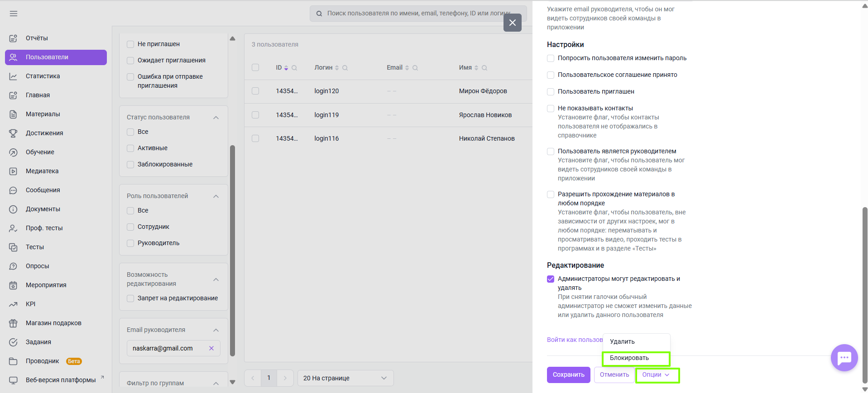The height and width of the screenshot is (393, 868).
Task: Click the KPI trend icon
Action: point(13,304)
